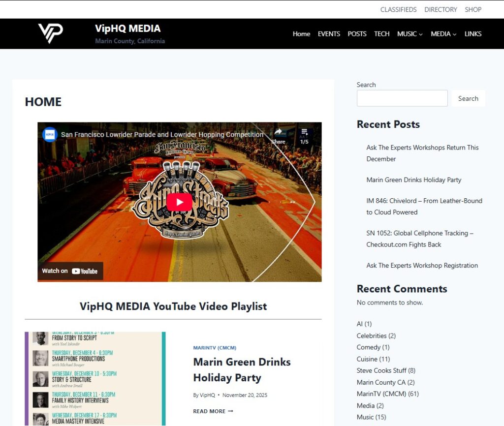Click Watch on YouTube badge

click(70, 271)
